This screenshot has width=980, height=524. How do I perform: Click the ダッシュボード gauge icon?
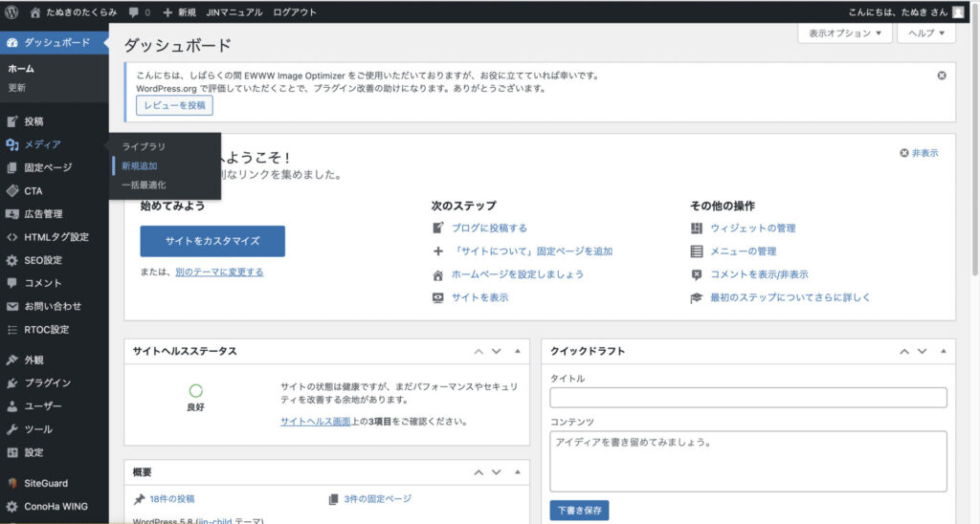tap(11, 42)
